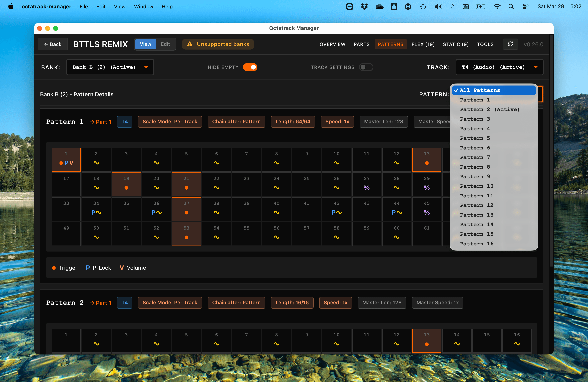Click the T4 track badge next to Pattern 1
588x382 pixels.
click(x=125, y=121)
